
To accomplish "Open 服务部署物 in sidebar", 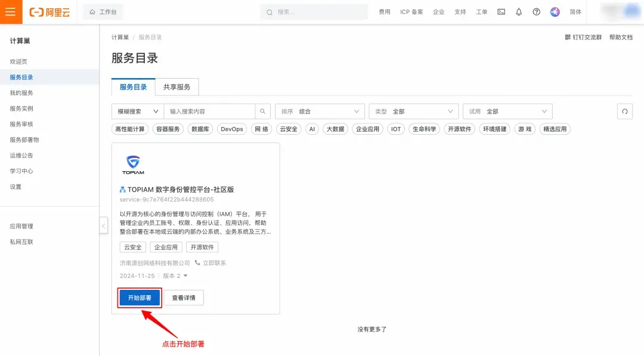I will pos(24,140).
